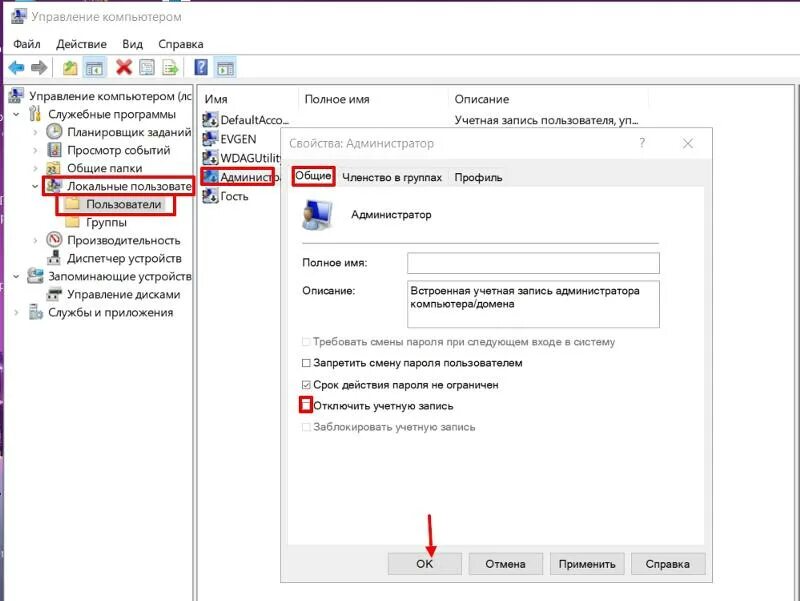Click the dialog Справка button
The height and width of the screenshot is (601, 800).
pos(668,564)
